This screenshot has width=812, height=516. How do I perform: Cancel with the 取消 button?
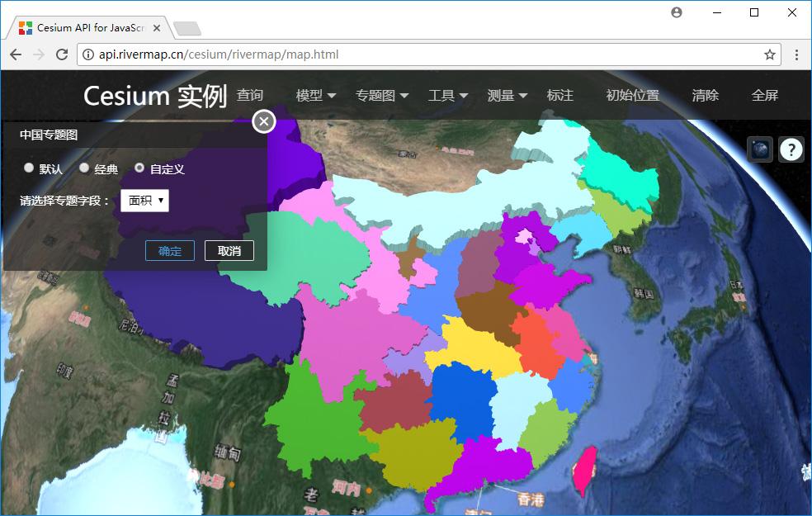point(229,251)
